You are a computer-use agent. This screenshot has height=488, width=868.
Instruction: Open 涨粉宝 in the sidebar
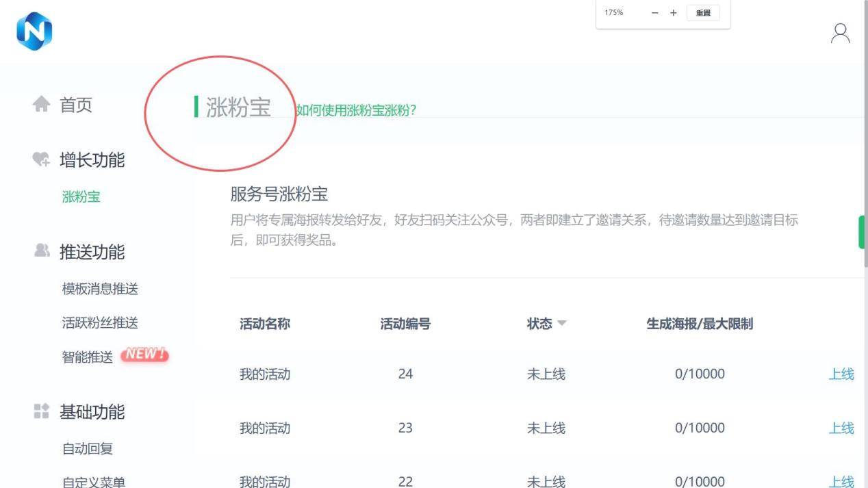pyautogui.click(x=81, y=197)
